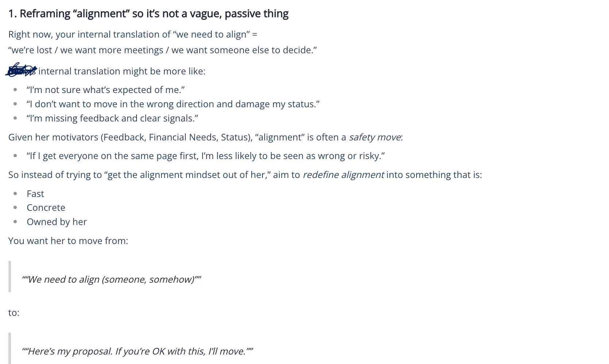Click the italic "redefine alignment" text
This screenshot has width=609, height=364.
[343, 175]
